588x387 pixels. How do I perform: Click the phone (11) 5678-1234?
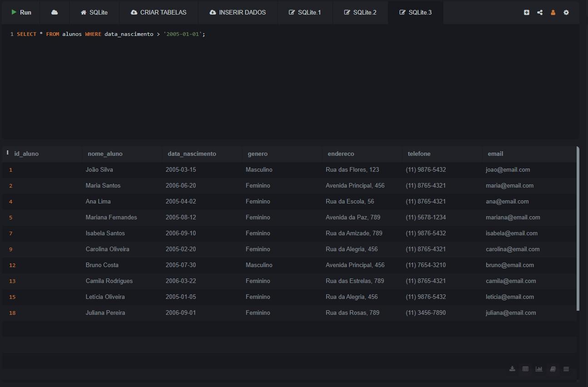point(426,217)
